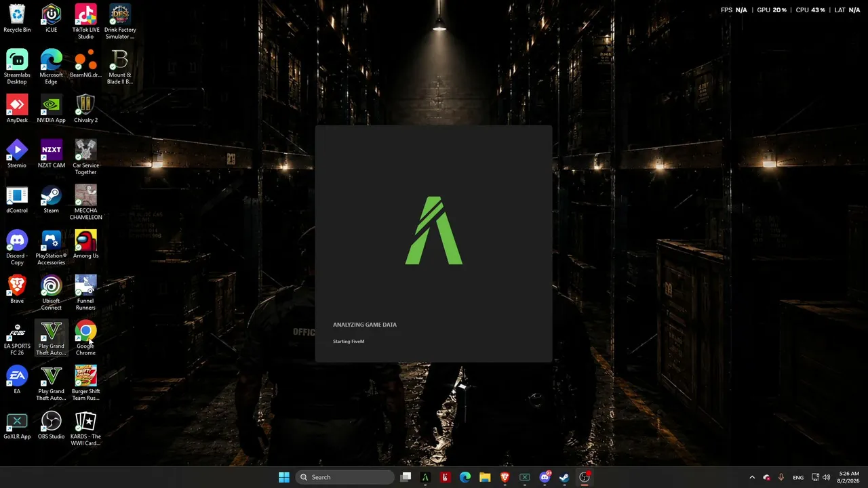Open OBS Studio from the taskbar
This screenshot has height=488, width=868.
(585, 477)
